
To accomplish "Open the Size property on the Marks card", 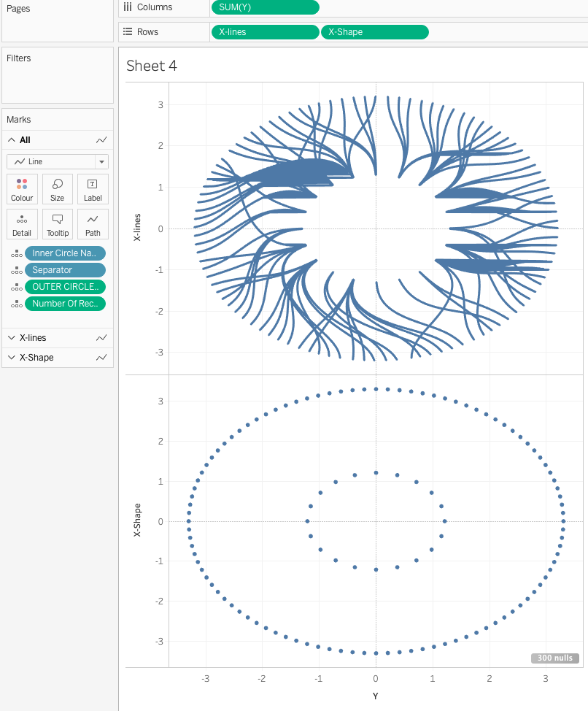I will pyautogui.click(x=57, y=189).
